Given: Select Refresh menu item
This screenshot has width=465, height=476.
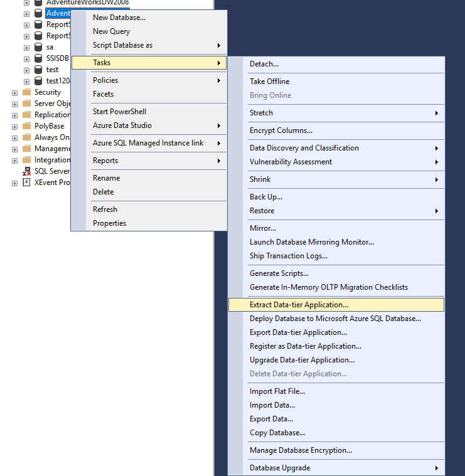Looking at the screenshot, I should [x=149, y=209].
